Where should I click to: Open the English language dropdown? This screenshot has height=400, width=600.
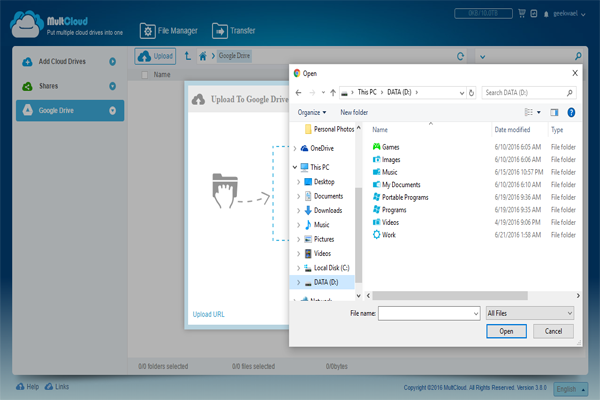tap(571, 389)
